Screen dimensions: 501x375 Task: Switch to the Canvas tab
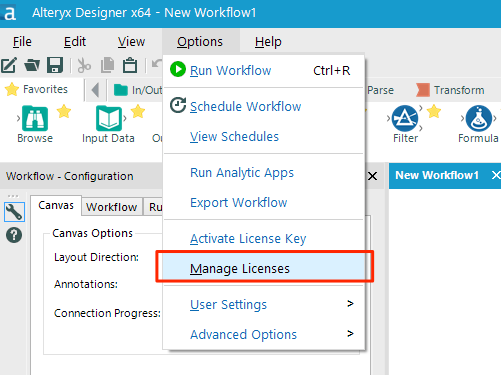(56, 205)
